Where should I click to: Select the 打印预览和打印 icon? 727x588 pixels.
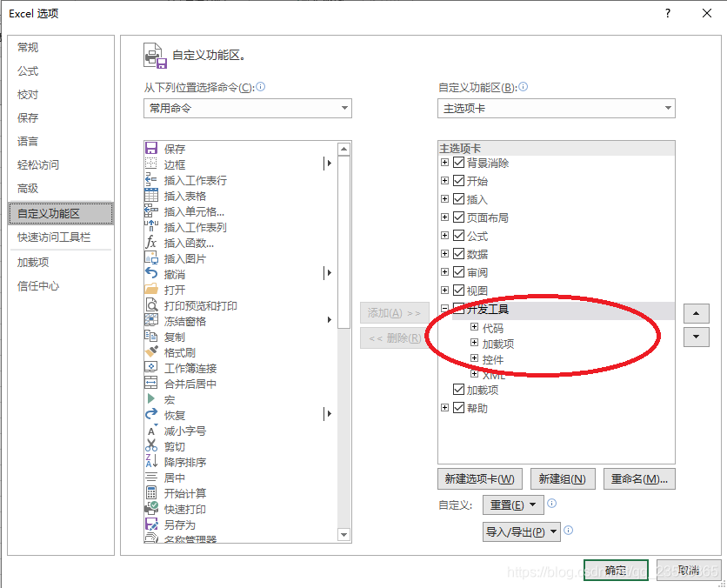151,305
